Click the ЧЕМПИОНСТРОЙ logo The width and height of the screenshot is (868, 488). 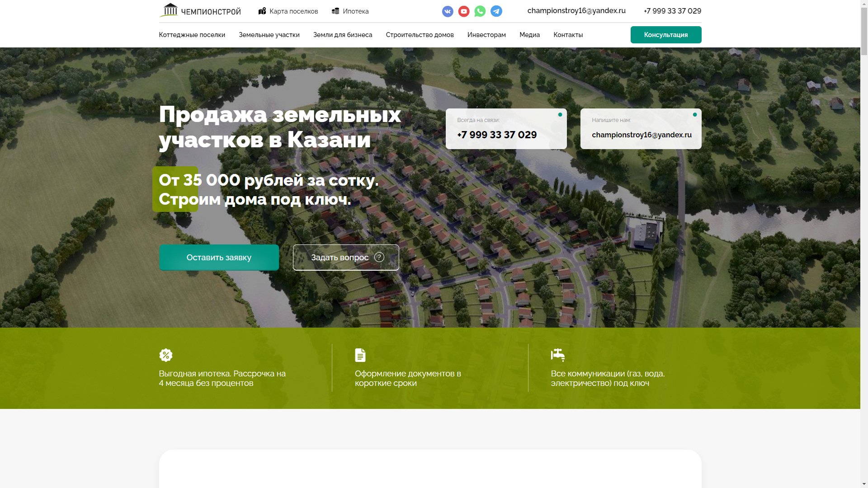(x=200, y=10)
